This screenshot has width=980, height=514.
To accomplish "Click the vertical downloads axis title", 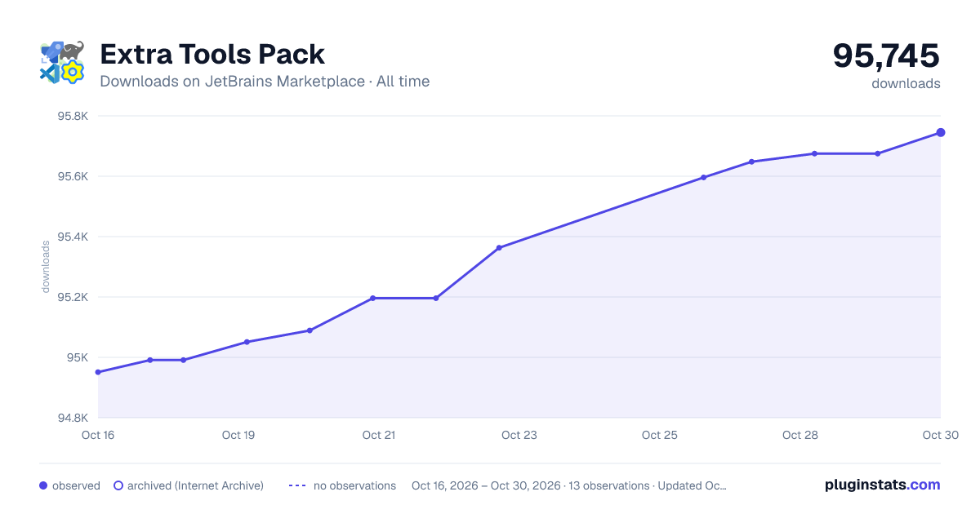I will pos(46,267).
